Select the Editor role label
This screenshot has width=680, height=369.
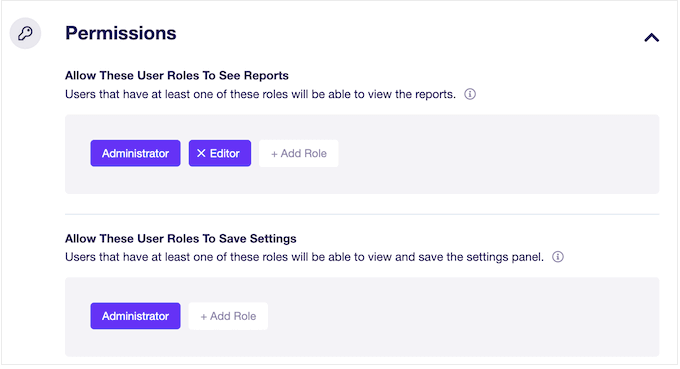[x=225, y=153]
